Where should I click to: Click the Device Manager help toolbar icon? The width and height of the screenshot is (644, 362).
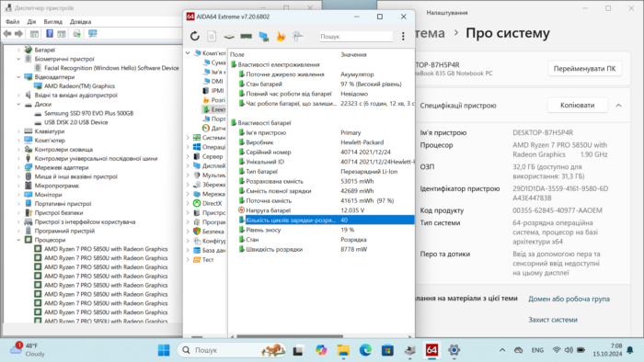[x=50, y=34]
